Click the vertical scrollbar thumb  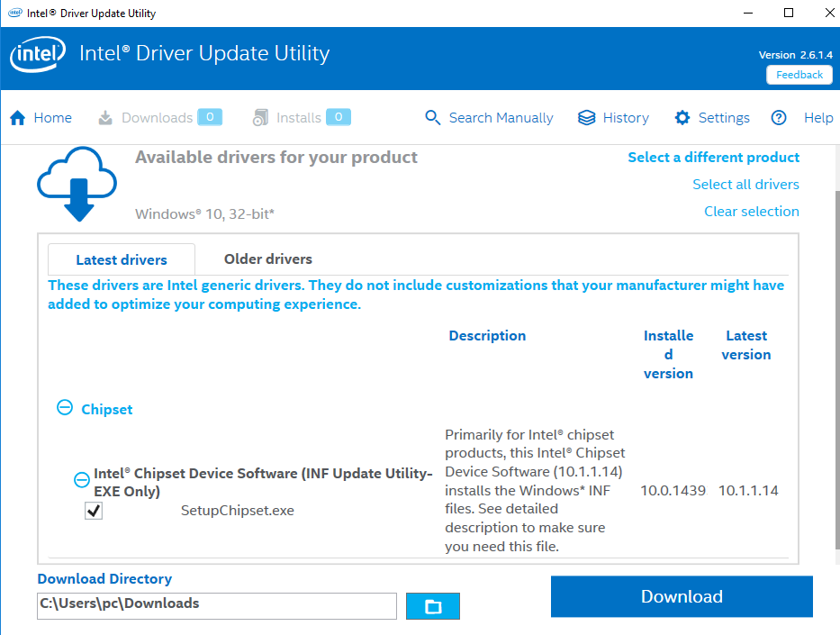[x=837, y=370]
